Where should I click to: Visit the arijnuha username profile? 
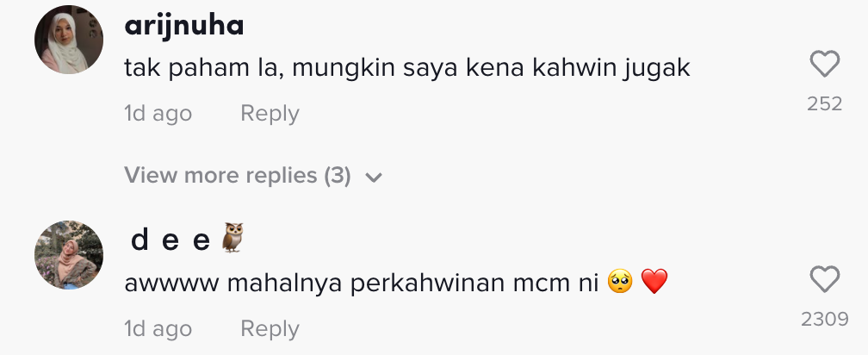click(184, 26)
